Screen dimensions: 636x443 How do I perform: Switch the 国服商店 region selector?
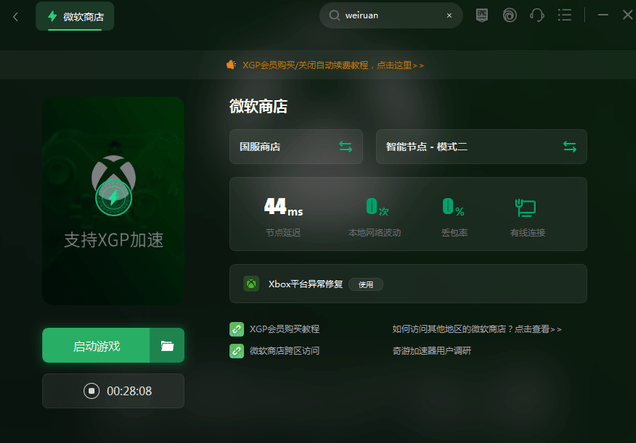click(296, 146)
